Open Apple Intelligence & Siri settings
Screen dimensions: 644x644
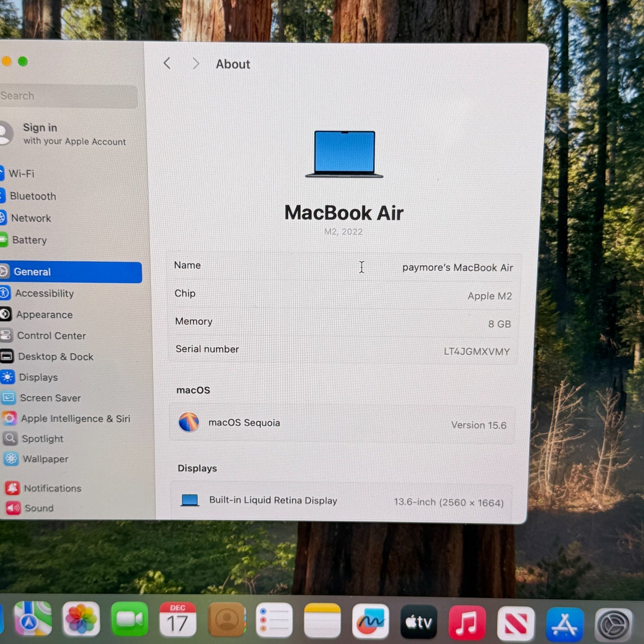tap(75, 418)
